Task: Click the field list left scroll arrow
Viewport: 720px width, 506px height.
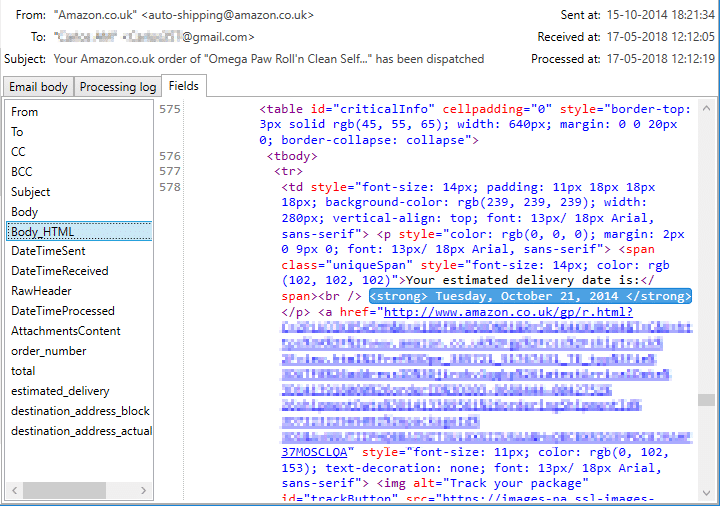Action: click(x=14, y=490)
